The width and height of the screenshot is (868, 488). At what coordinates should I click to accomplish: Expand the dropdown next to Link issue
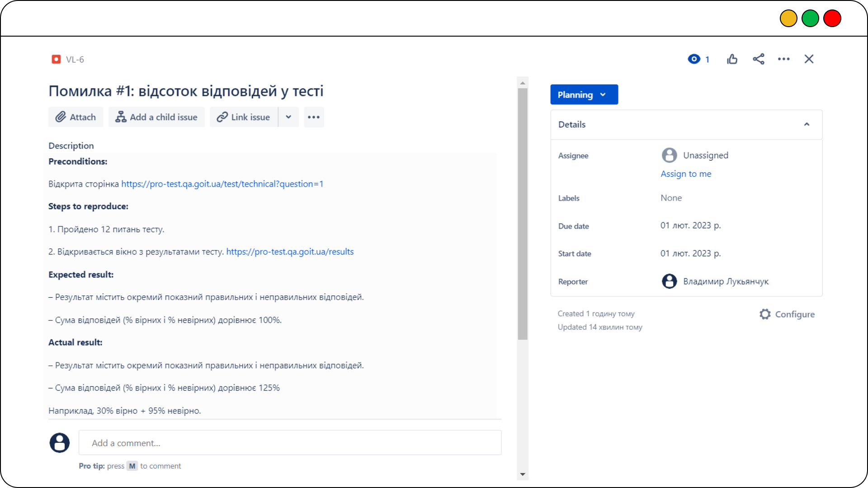point(288,117)
